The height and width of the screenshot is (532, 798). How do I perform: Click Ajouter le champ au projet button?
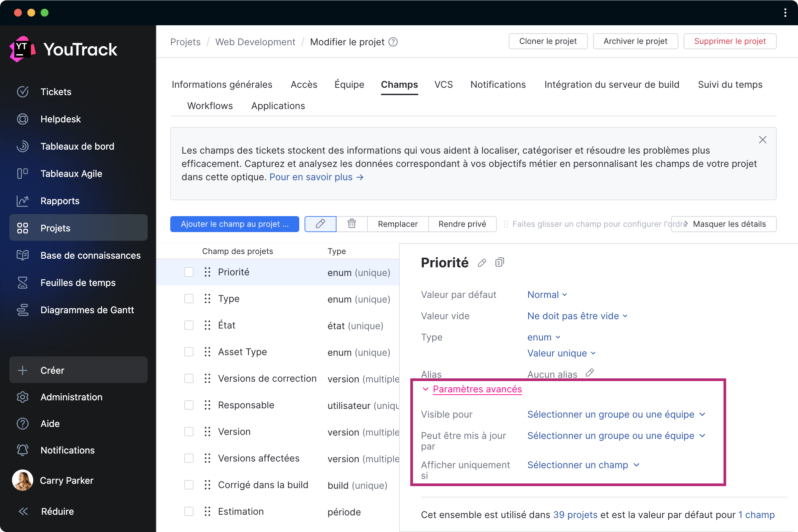pyautogui.click(x=234, y=224)
